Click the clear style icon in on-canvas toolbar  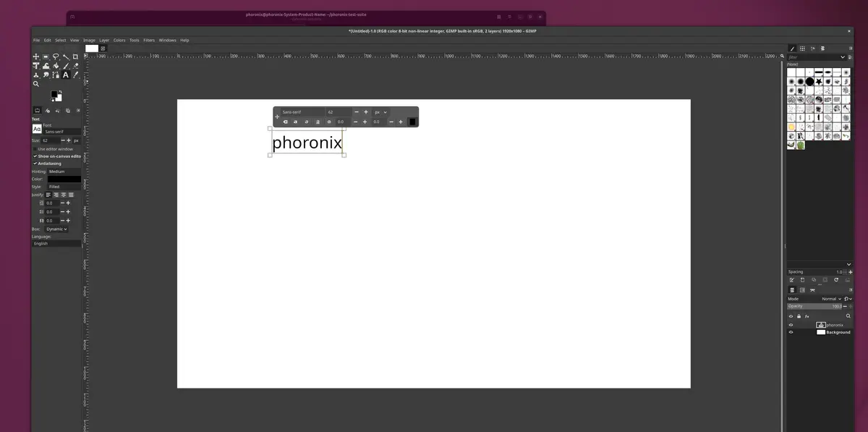point(285,122)
